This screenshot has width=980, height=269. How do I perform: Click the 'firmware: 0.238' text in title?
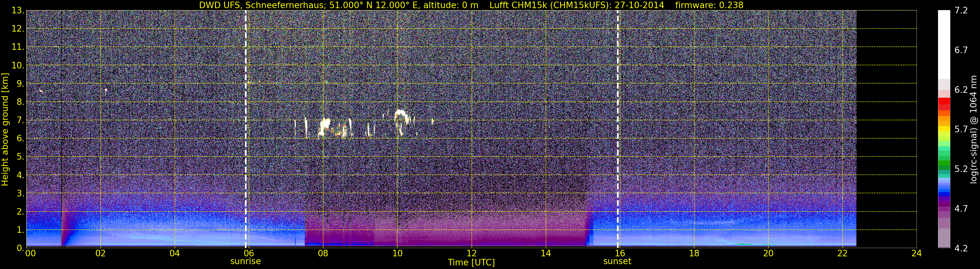(709, 5)
